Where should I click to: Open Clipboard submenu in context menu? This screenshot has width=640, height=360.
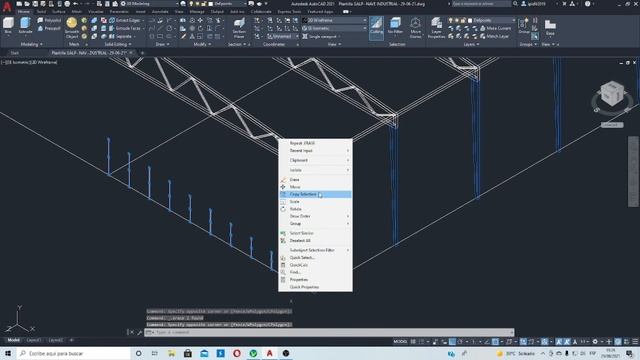(315, 160)
